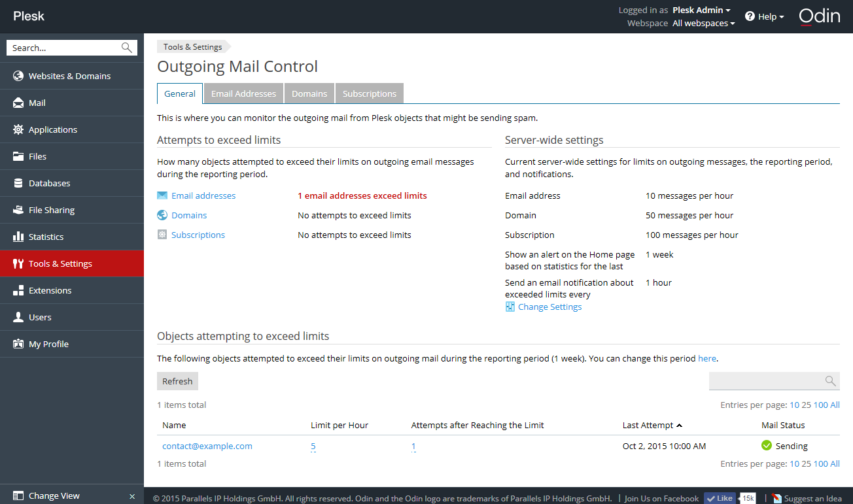Click the Tools & Settings breadcrumb

(x=193, y=46)
